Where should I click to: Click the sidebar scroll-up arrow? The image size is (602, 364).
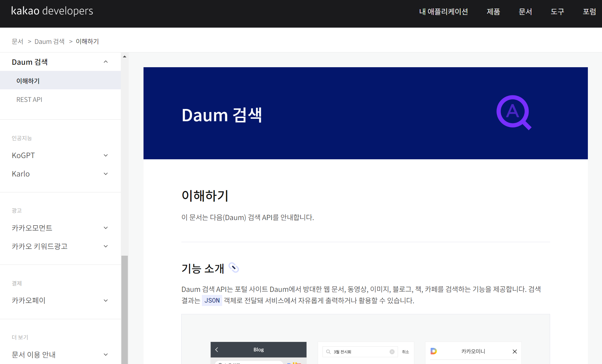pyautogui.click(x=124, y=56)
